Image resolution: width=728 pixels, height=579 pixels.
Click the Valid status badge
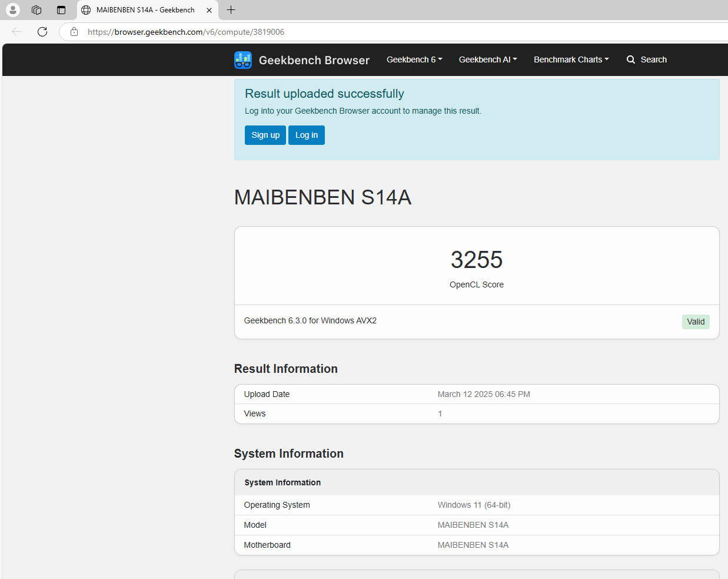pos(696,322)
